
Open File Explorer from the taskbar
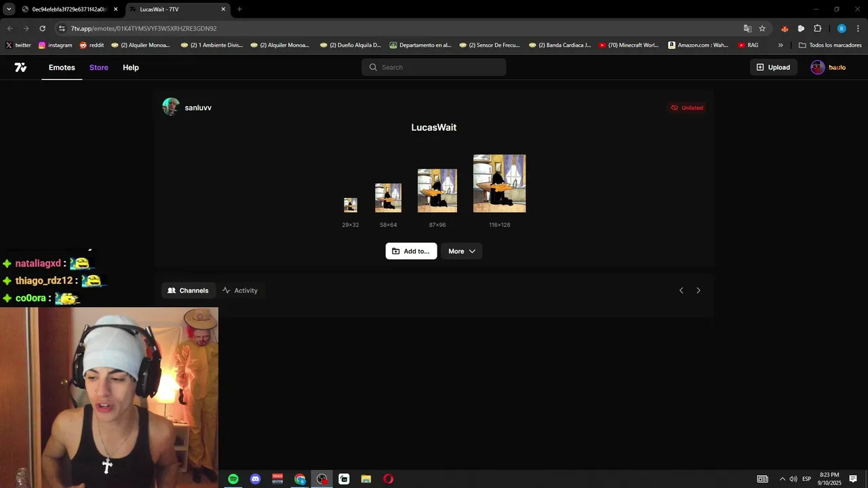pyautogui.click(x=366, y=479)
